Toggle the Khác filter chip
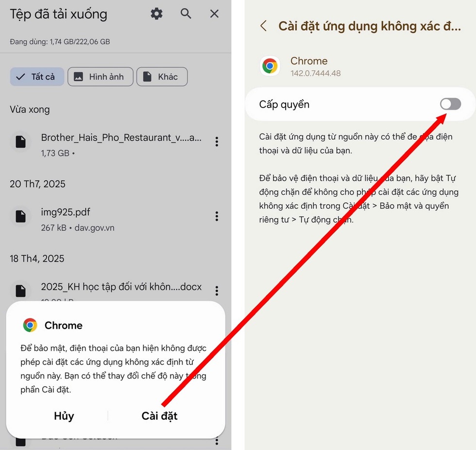This screenshot has height=450, width=476. [162, 77]
